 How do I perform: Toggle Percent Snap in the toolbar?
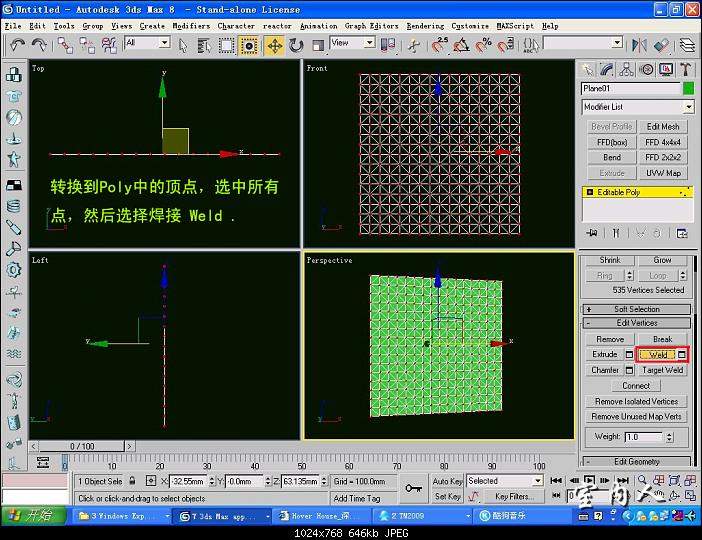pyautogui.click(x=484, y=45)
